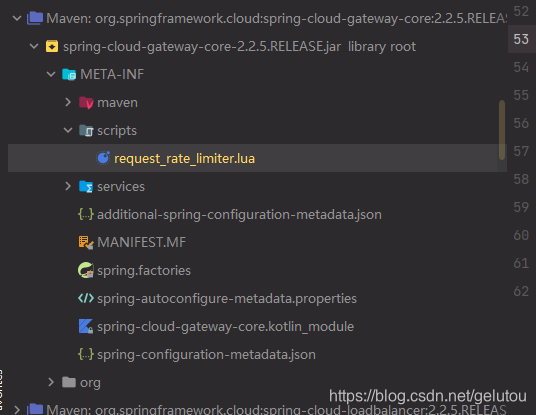Click the Maven library icon for spring-cloud-loadbalancer

[35, 409]
